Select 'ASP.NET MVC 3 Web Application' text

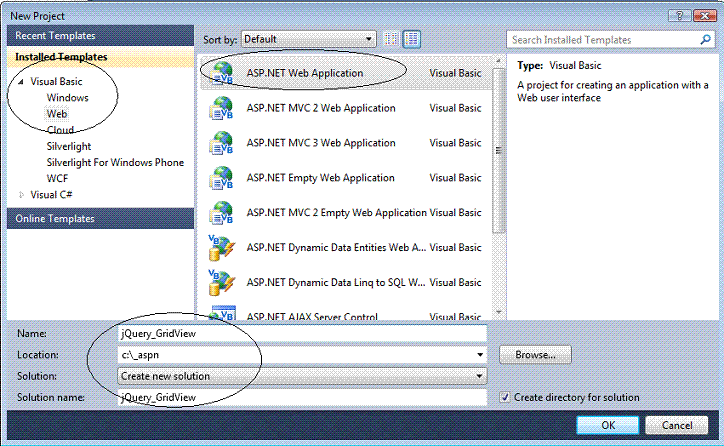coord(321,143)
